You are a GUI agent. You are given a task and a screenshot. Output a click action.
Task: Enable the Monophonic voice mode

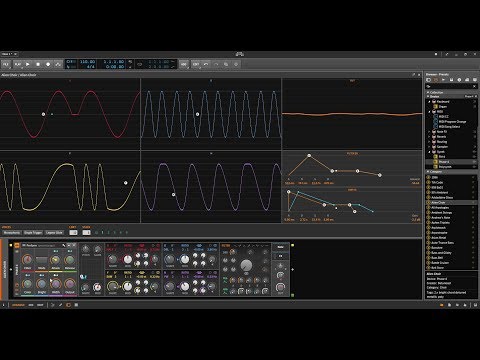pyautogui.click(x=12, y=233)
